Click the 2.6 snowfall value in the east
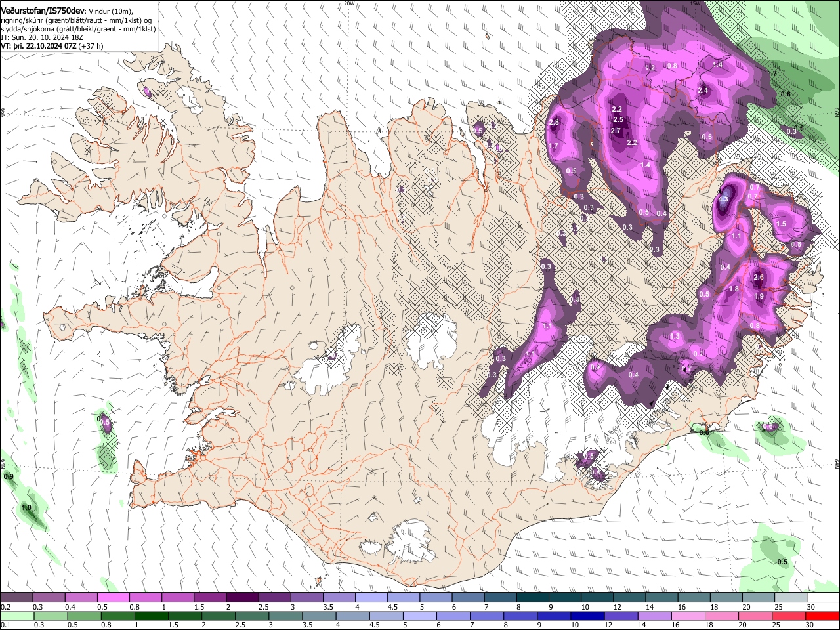This screenshot has width=840, height=630. 759,278
